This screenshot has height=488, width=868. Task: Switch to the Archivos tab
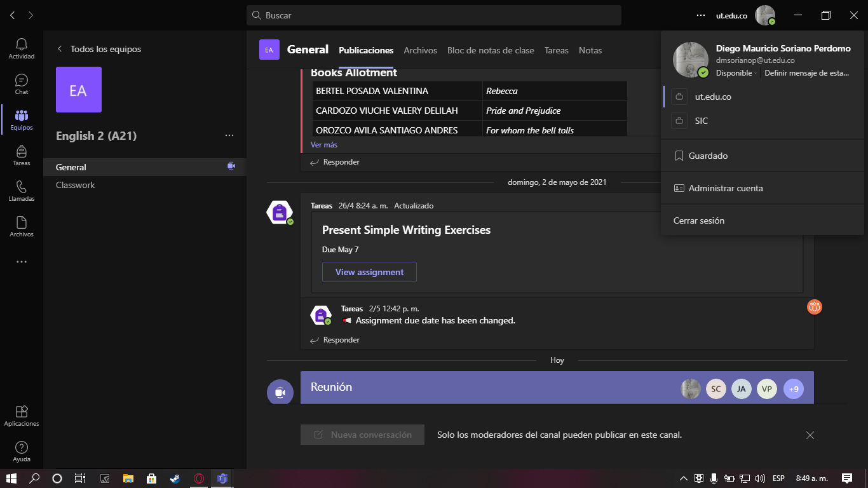point(421,50)
